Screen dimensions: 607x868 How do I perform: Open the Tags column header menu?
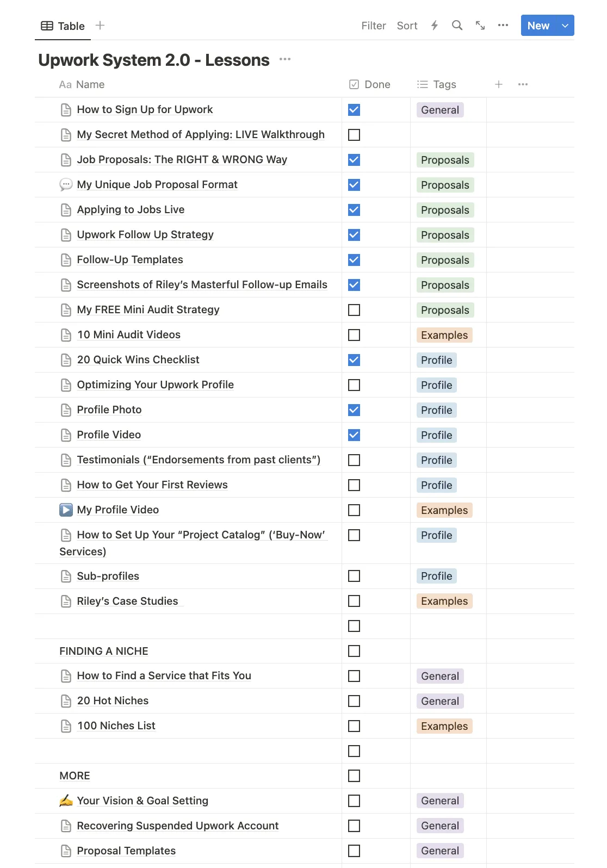pyautogui.click(x=437, y=84)
